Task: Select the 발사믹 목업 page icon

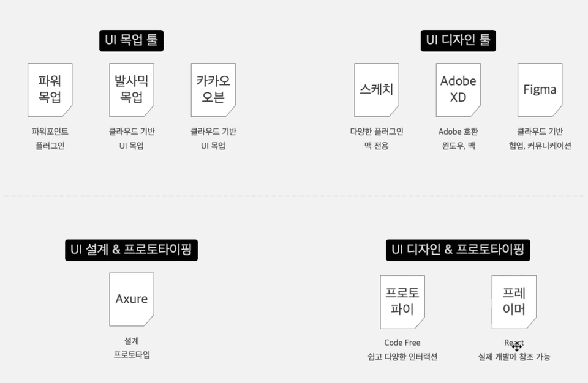Action: 132,90
